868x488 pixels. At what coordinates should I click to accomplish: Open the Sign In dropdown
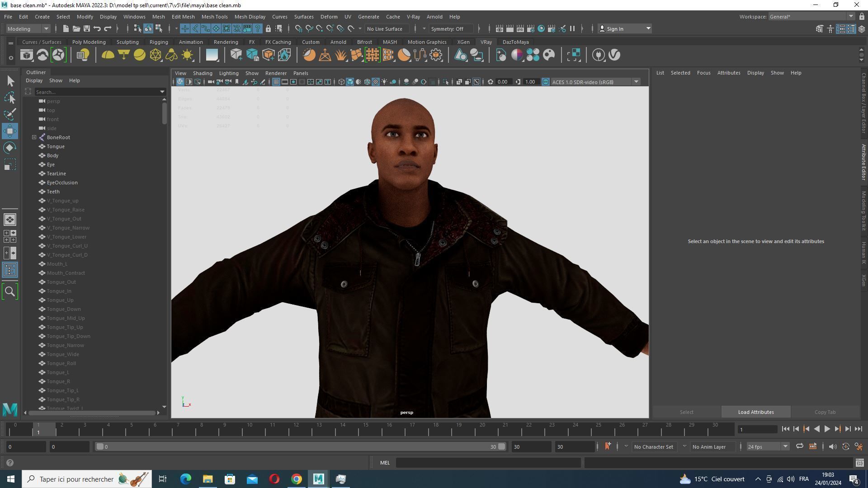click(x=625, y=29)
